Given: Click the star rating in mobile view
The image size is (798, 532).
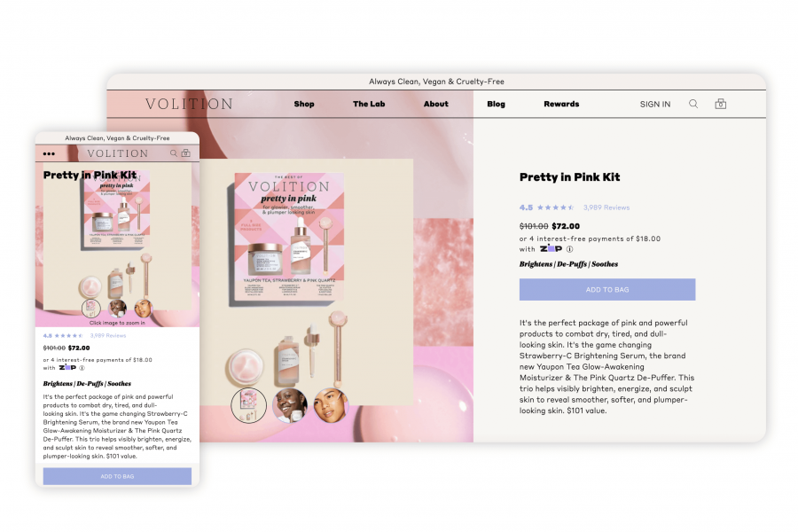Looking at the screenshot, I should tap(68, 335).
